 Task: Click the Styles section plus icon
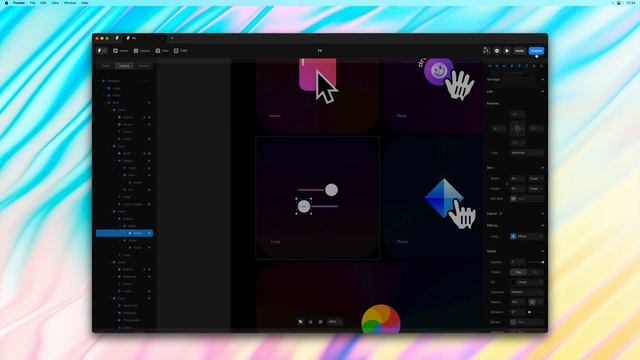point(542,251)
